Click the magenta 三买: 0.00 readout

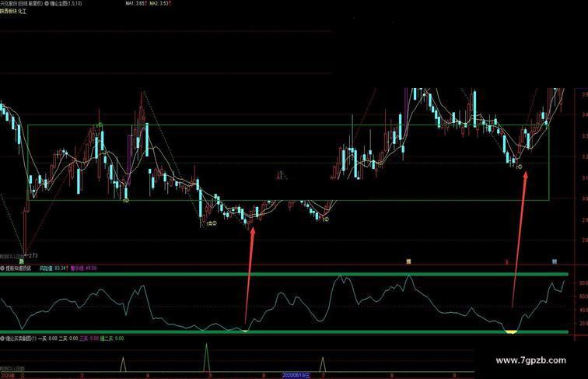pos(89,339)
